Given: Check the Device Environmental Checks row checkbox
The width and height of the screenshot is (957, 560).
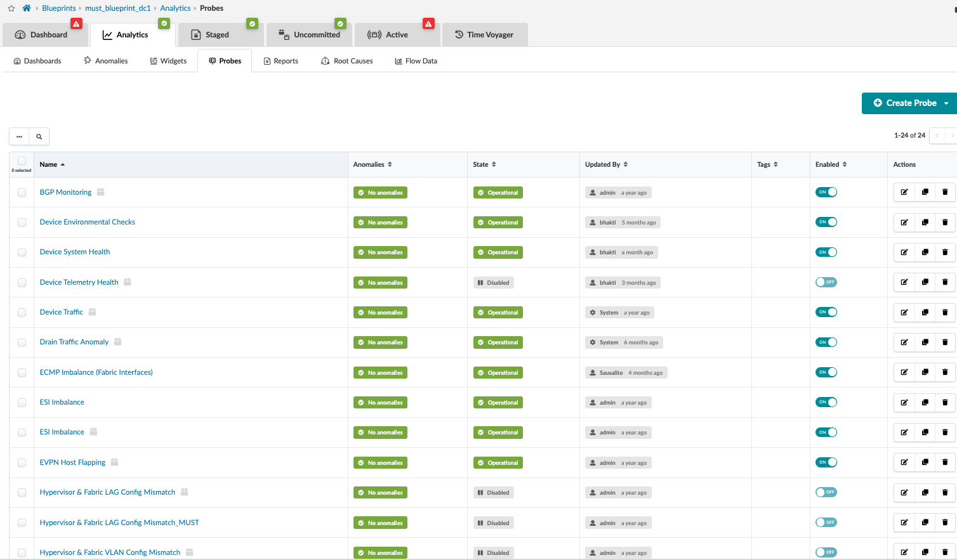Looking at the screenshot, I should 22,223.
